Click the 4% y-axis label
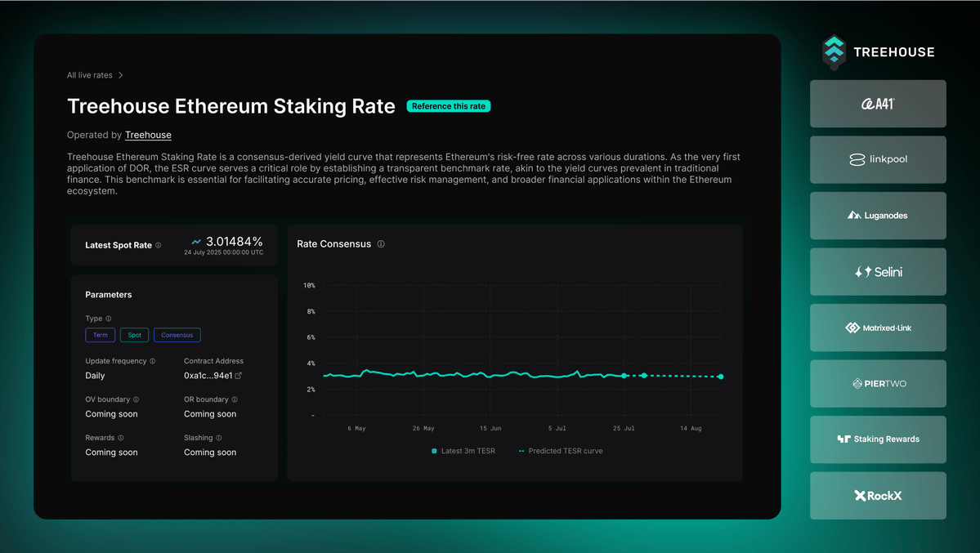 point(311,363)
